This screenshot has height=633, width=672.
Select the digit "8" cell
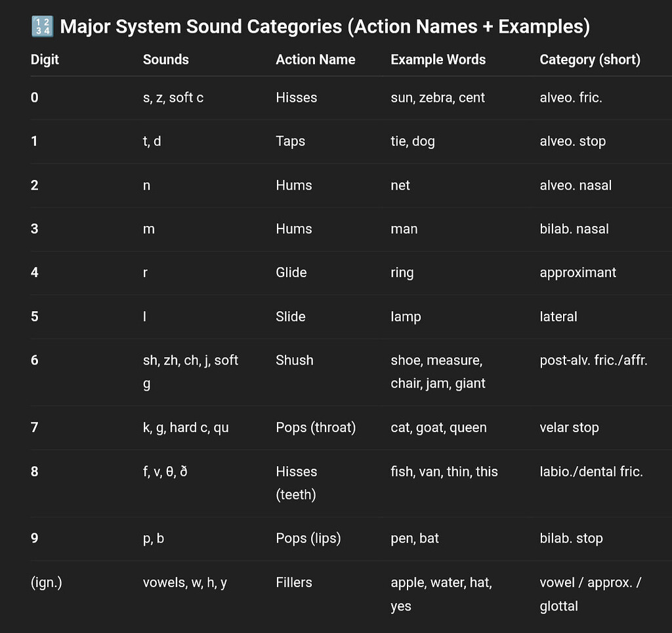coord(35,471)
